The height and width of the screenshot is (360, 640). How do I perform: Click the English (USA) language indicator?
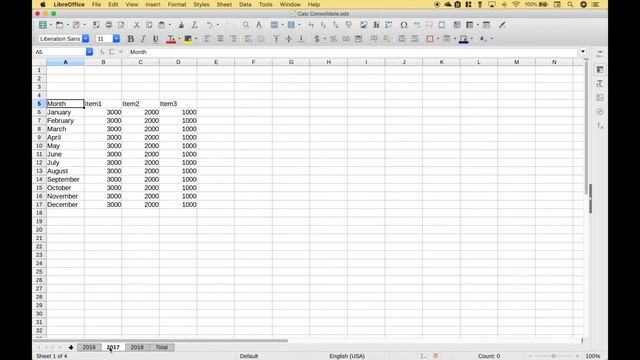coord(347,356)
